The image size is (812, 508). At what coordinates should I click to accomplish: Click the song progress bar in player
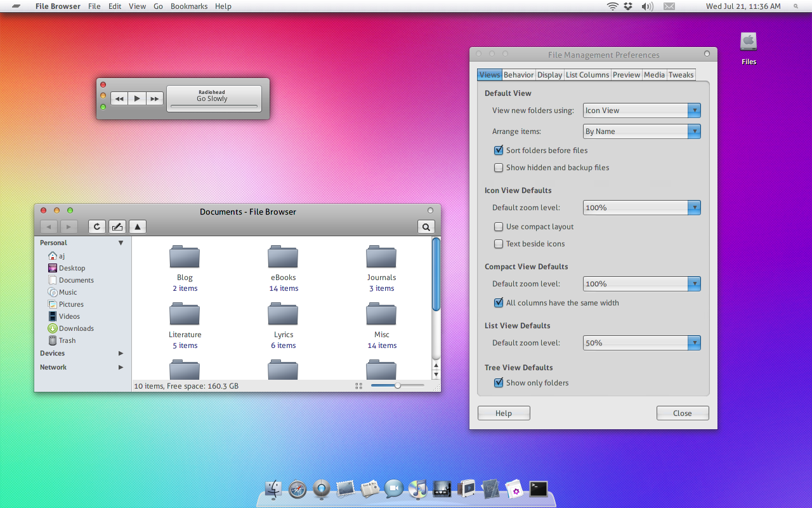click(x=214, y=107)
